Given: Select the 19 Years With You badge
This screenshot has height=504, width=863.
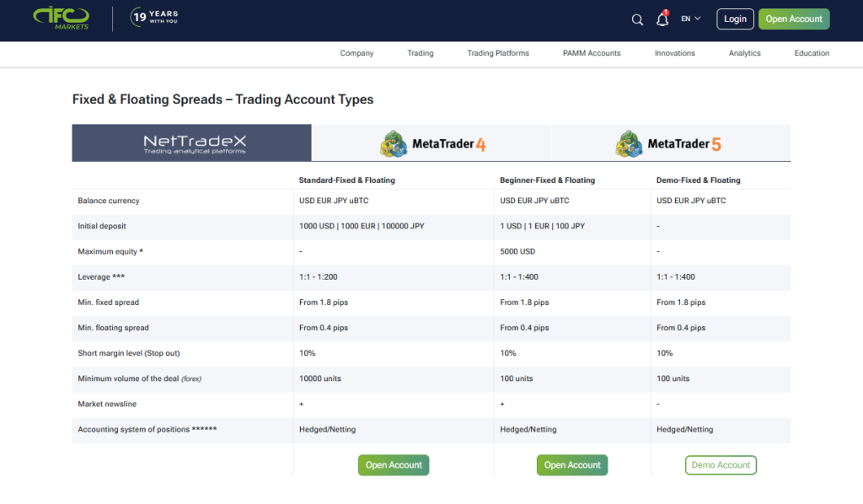Looking at the screenshot, I should coord(154,17).
